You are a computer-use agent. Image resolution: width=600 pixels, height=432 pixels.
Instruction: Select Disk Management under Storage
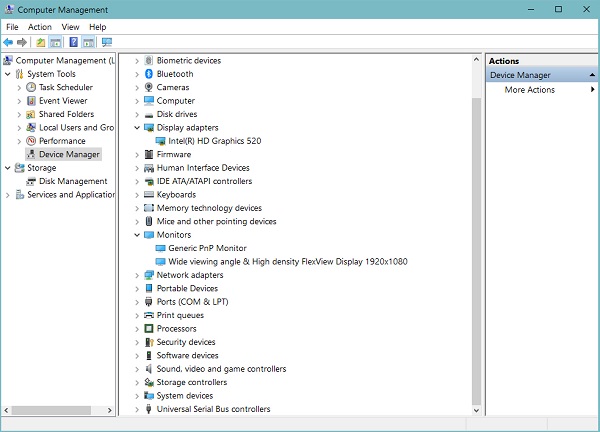(x=73, y=181)
